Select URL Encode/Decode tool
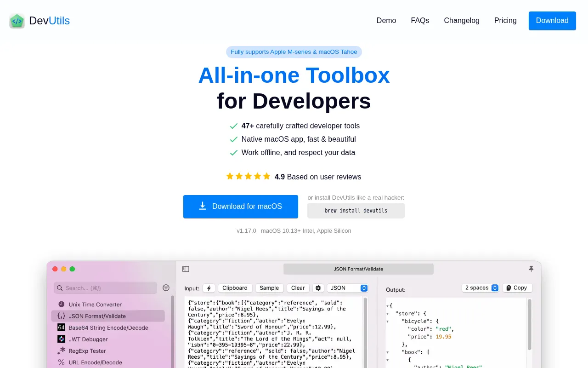Screen dimensions: 588x368 pyautogui.click(x=108, y=362)
